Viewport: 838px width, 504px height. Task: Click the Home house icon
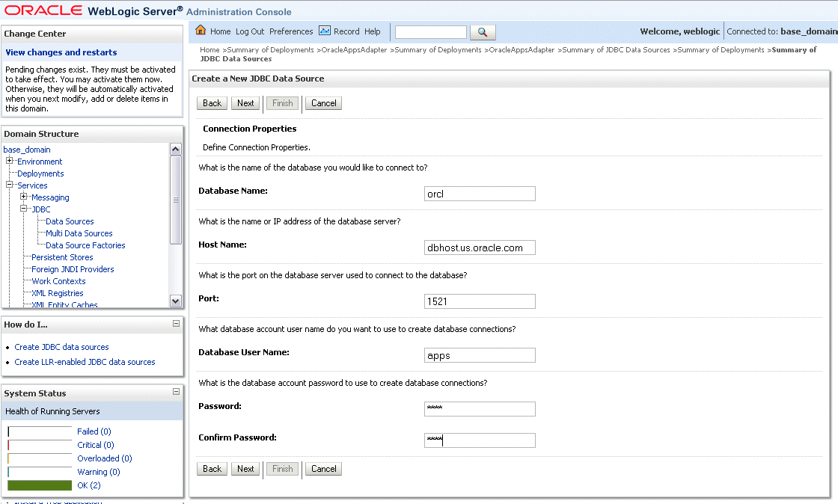[201, 31]
